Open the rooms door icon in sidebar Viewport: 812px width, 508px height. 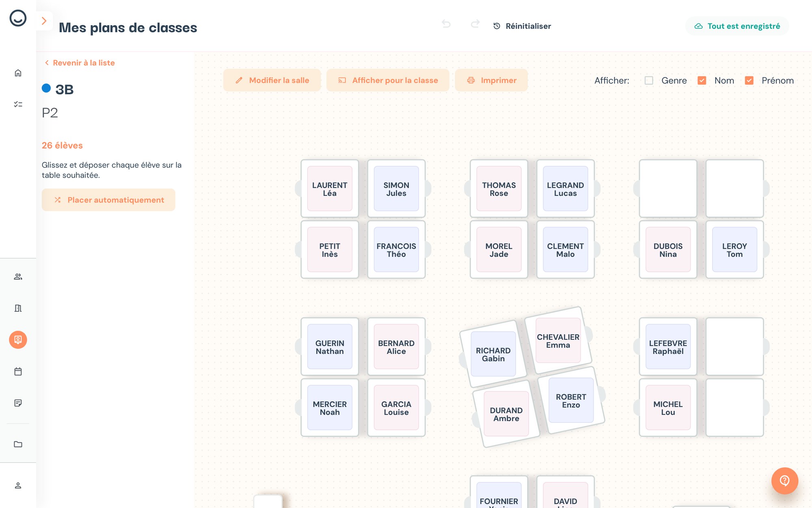pos(18,308)
